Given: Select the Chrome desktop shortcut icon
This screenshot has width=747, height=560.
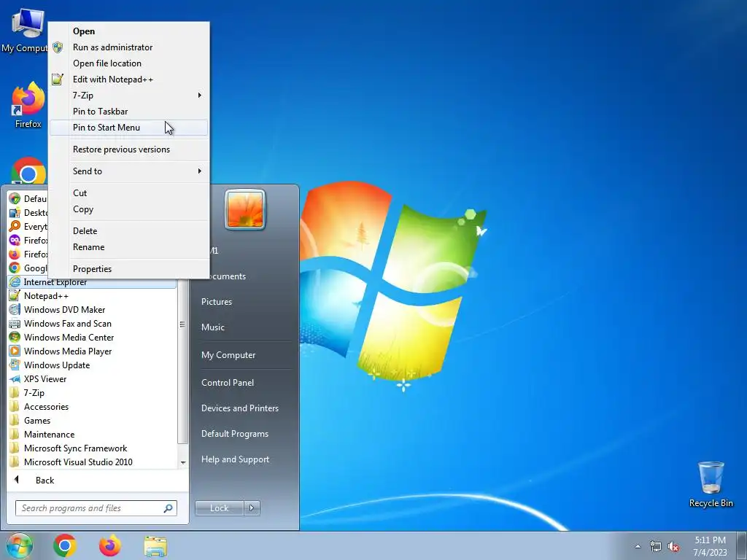Looking at the screenshot, I should coord(28,171).
